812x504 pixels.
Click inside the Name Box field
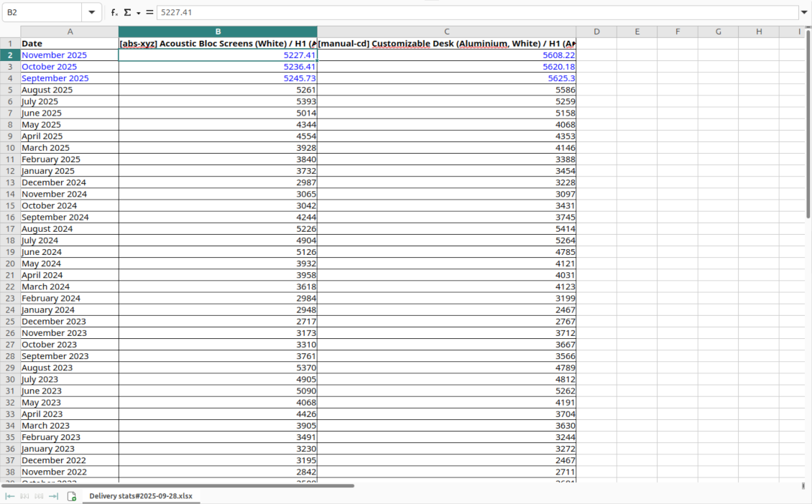[43, 11]
